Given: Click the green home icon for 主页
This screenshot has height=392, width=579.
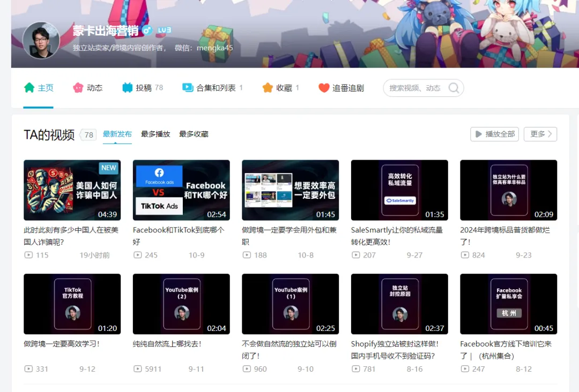Looking at the screenshot, I should click(29, 88).
